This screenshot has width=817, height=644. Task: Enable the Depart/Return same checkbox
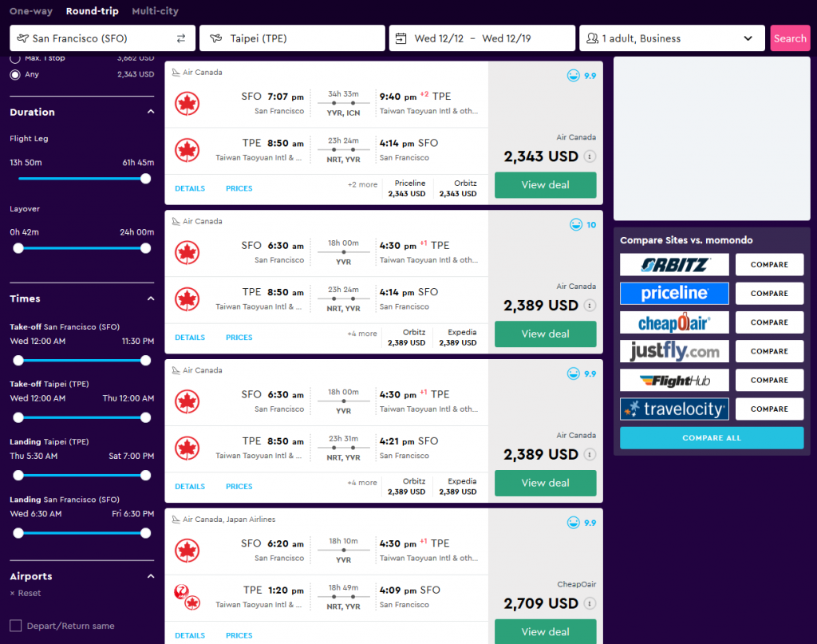(16, 626)
